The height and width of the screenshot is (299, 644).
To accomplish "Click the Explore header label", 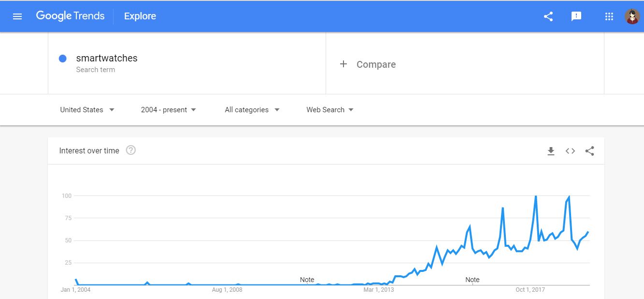I will [140, 16].
